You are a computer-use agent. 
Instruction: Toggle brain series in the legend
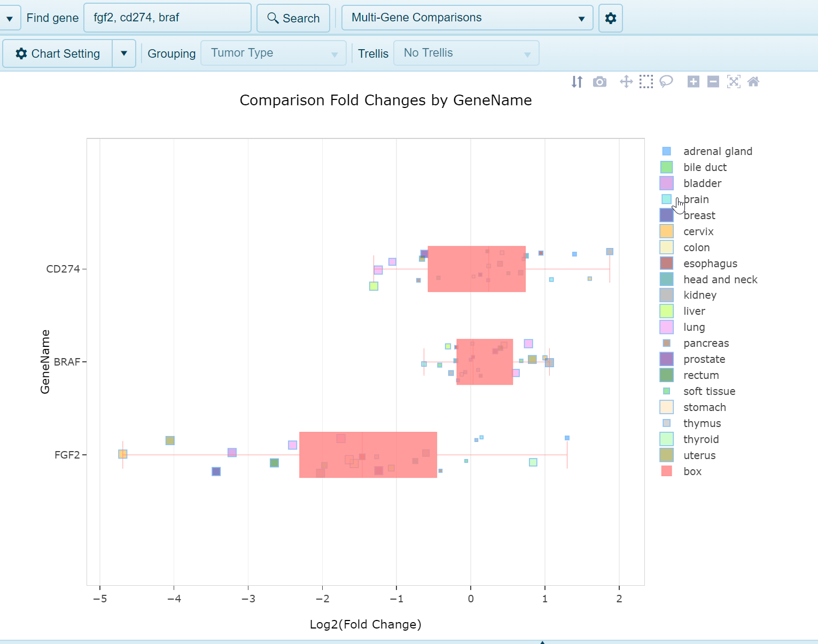(696, 199)
